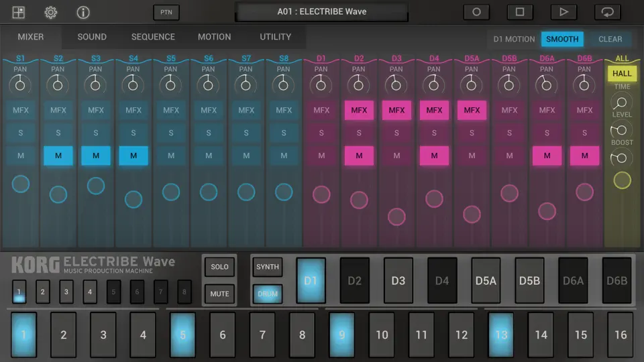This screenshot has height=362, width=644.
Task: Click the SOLO button
Action: [219, 267]
